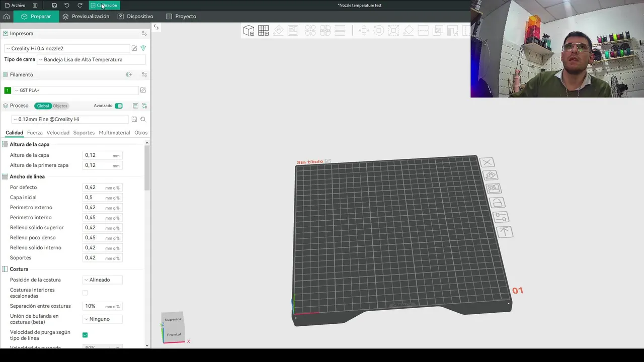Edit the Creality Hi printer preset
Image resolution: width=644 pixels, height=362 pixels.
134,48
